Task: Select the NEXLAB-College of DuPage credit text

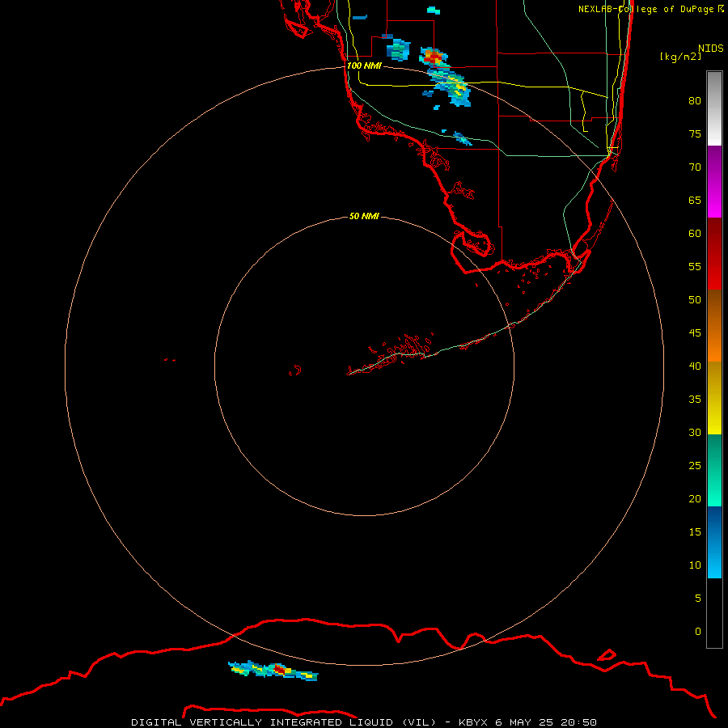Action: [x=651, y=9]
